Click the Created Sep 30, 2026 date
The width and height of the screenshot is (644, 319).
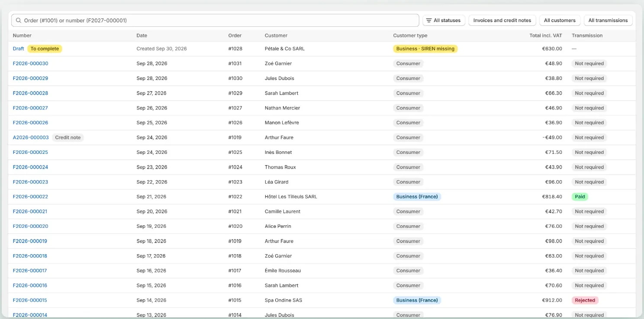tap(162, 49)
